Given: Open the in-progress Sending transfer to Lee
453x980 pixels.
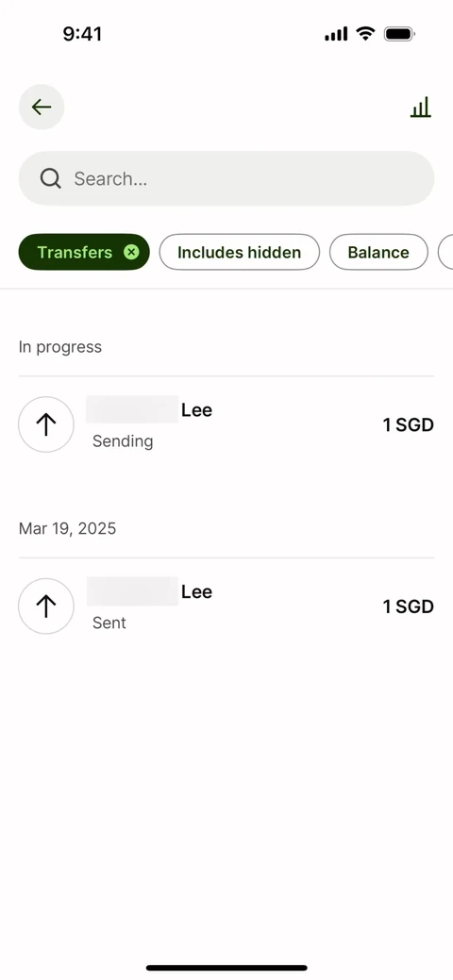Looking at the screenshot, I should [226, 424].
